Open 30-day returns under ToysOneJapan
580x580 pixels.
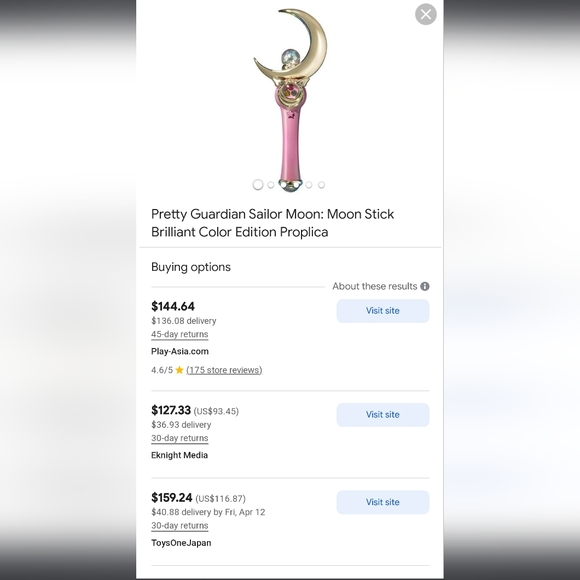(x=180, y=526)
